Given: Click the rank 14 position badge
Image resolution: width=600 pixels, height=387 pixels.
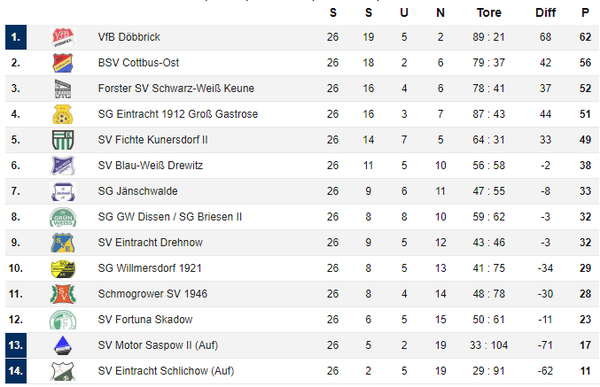Looking at the screenshot, I should pyautogui.click(x=16, y=371).
